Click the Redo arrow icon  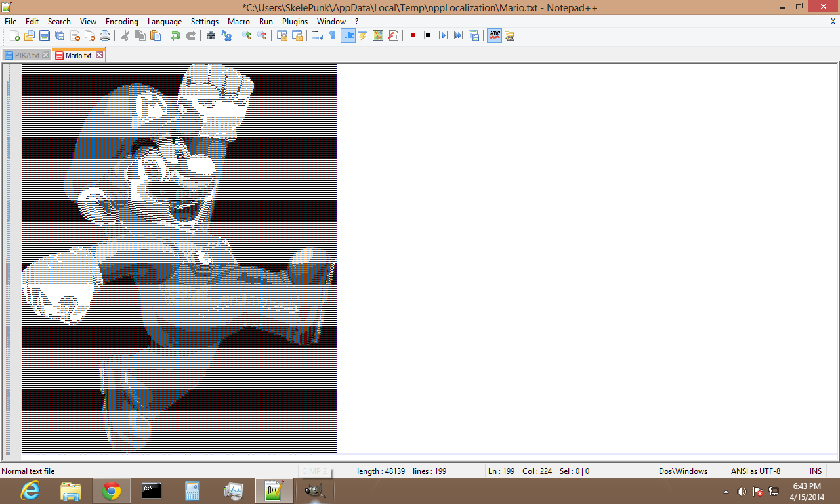tap(190, 35)
